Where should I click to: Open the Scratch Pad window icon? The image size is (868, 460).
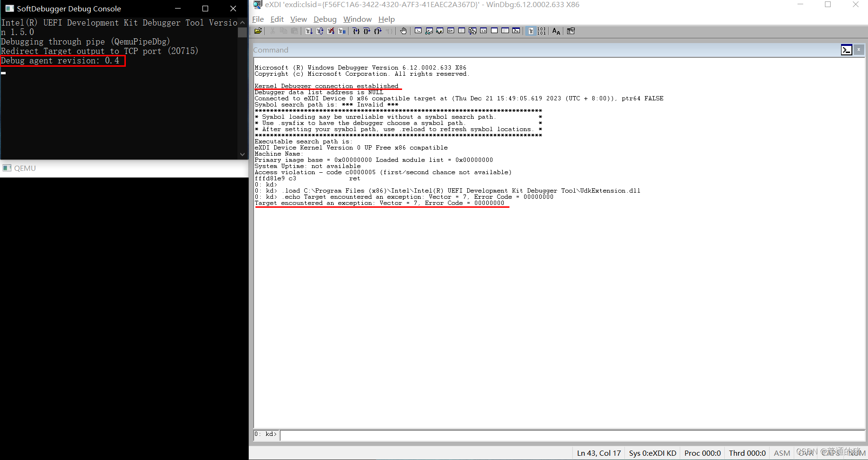pos(494,31)
